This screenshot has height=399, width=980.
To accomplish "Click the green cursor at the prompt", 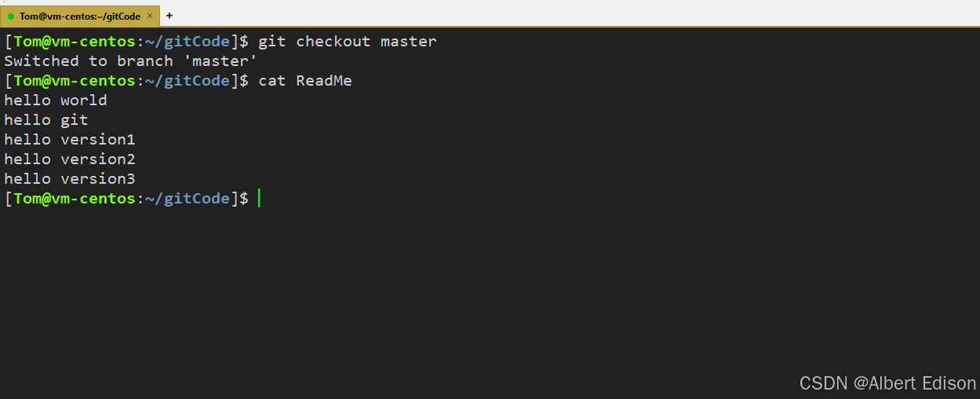I will [x=258, y=199].
